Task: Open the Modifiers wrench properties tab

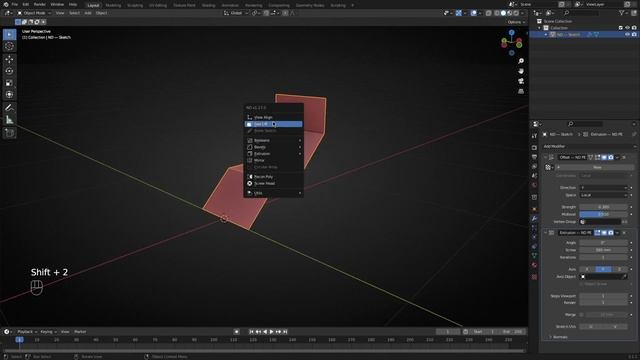Action: coord(534,218)
